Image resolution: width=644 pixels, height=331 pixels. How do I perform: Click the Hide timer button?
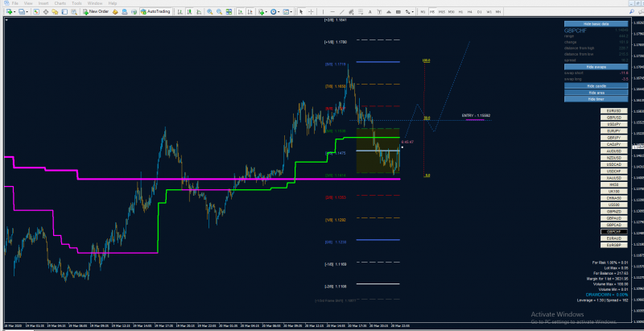pyautogui.click(x=596, y=99)
